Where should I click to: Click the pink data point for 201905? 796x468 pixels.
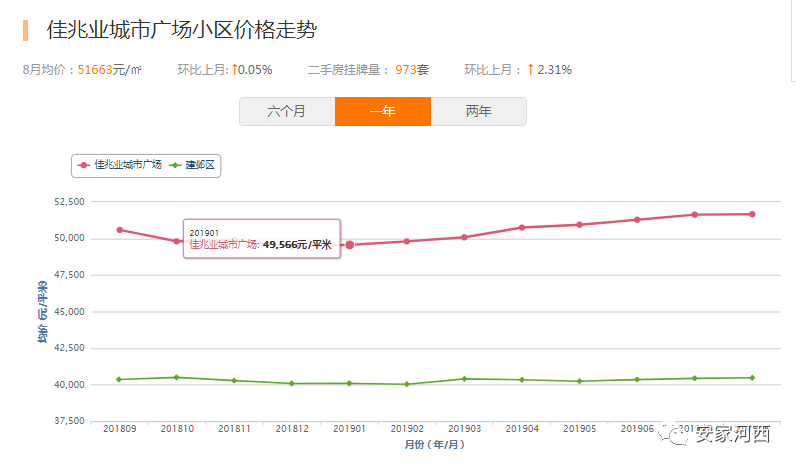click(x=579, y=224)
